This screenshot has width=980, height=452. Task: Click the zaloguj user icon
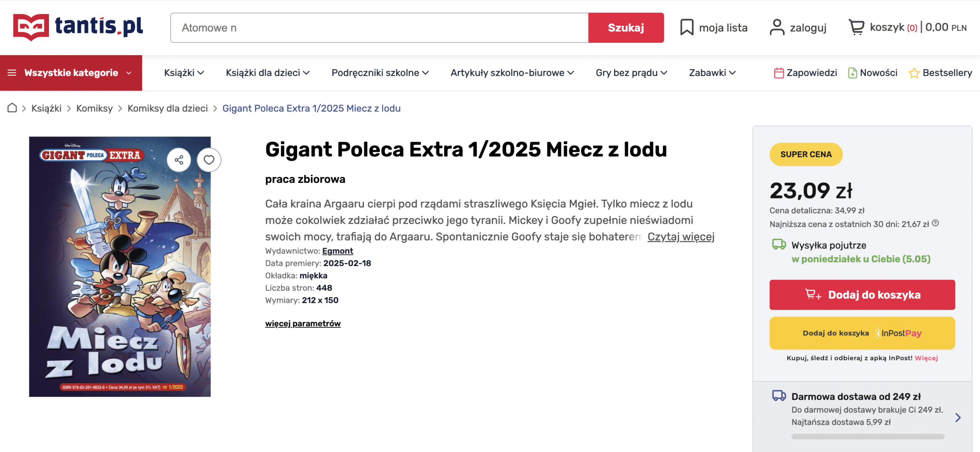(777, 28)
